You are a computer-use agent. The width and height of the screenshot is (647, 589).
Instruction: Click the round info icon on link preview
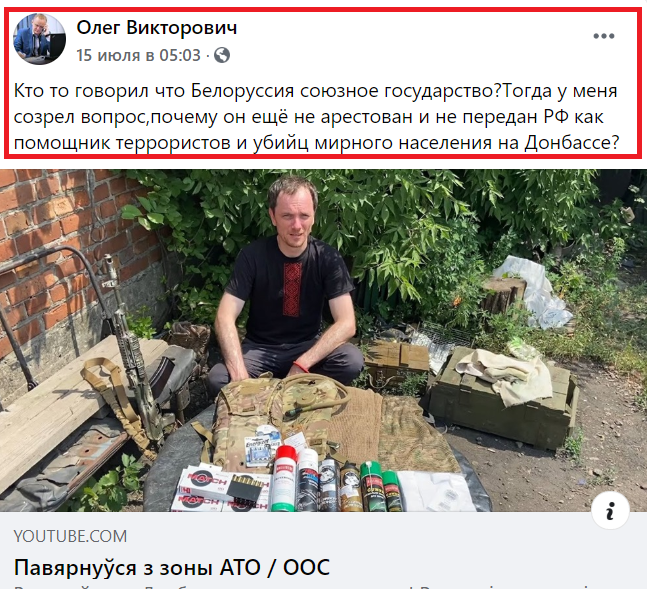610,511
